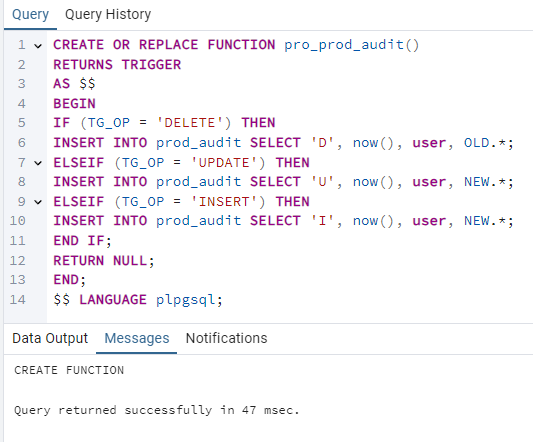The height and width of the screenshot is (442, 533).
Task: Open the Query History tab
Action: pyautogui.click(x=108, y=15)
